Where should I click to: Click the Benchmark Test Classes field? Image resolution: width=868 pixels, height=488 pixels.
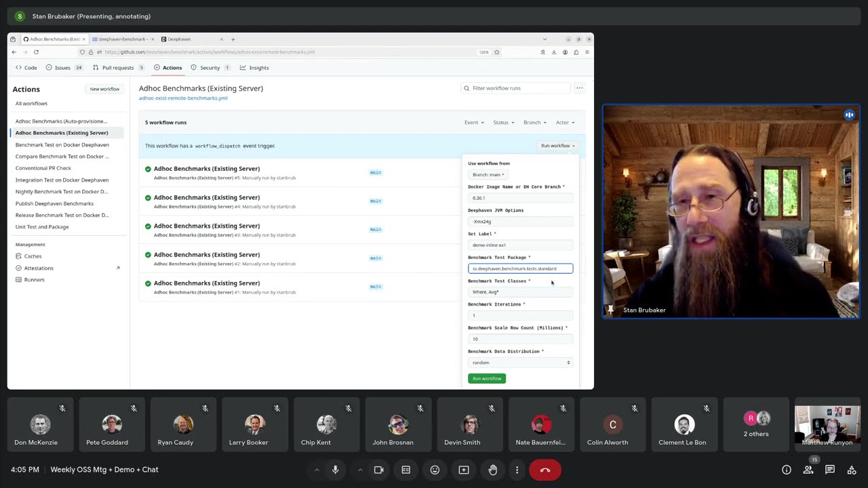click(520, 292)
